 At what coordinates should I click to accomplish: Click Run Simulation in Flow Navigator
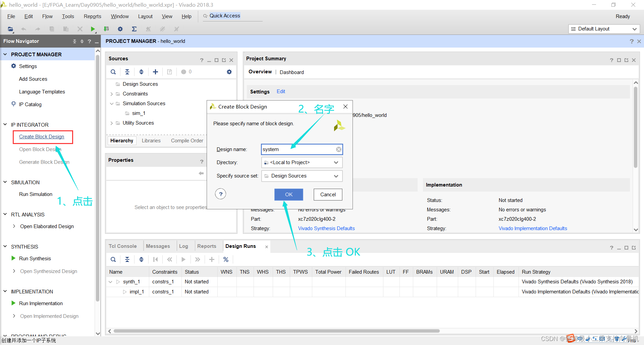point(36,194)
